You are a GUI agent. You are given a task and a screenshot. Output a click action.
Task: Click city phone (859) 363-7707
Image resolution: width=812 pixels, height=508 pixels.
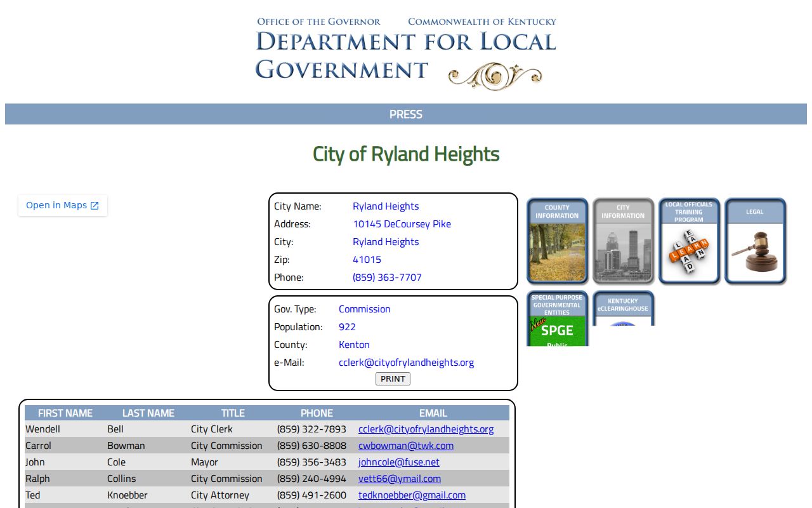[x=387, y=277]
